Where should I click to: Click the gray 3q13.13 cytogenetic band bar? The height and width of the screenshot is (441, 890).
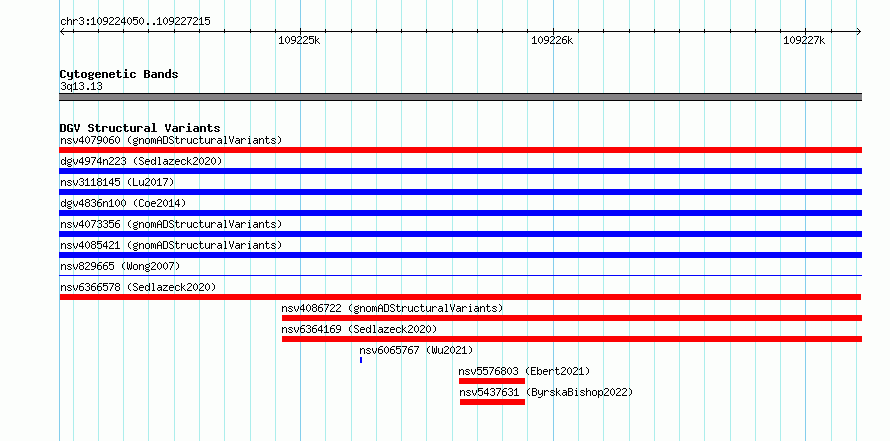click(461, 97)
